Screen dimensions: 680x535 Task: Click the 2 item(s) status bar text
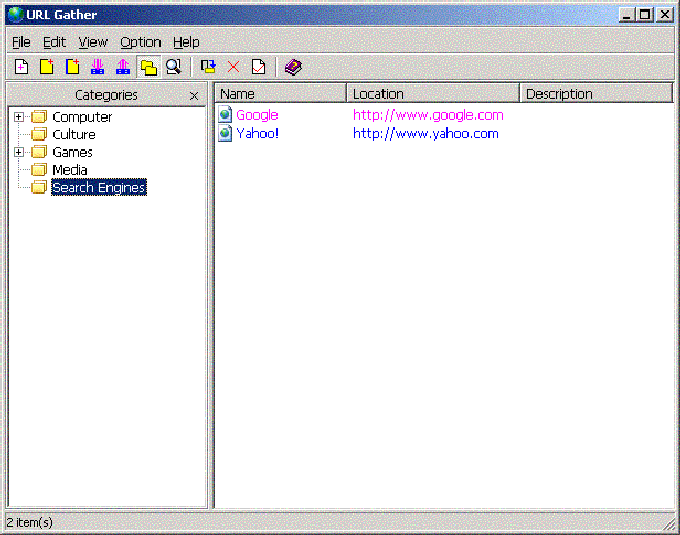coord(29,522)
